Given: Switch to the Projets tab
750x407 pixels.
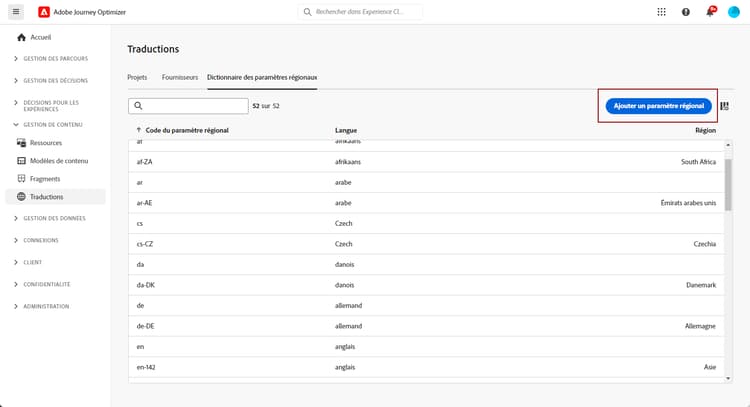Looking at the screenshot, I should coord(137,77).
